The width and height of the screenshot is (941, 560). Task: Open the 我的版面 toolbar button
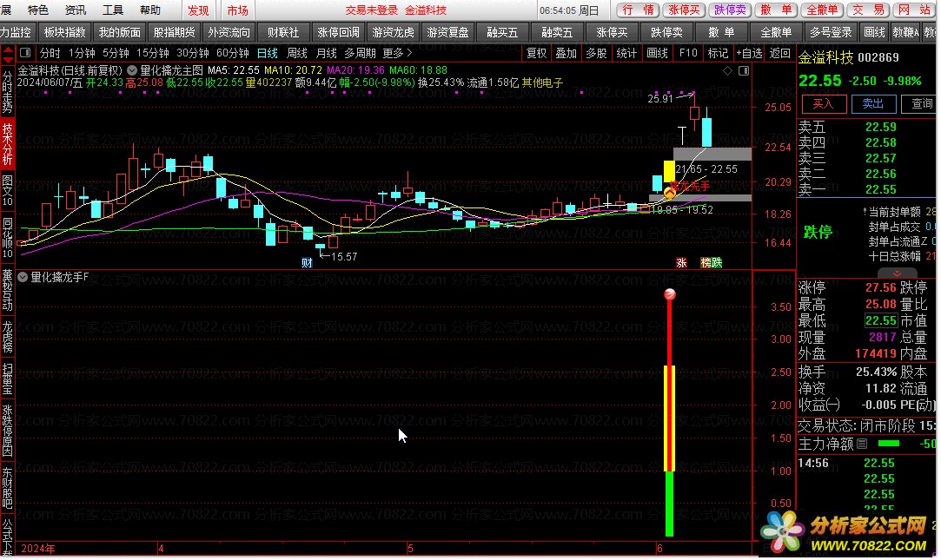coord(119,32)
